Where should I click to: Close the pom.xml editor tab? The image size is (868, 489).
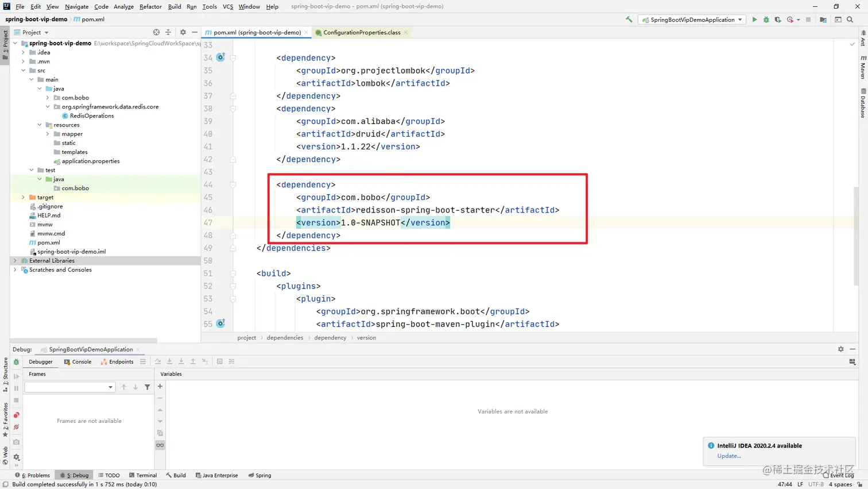pos(306,33)
